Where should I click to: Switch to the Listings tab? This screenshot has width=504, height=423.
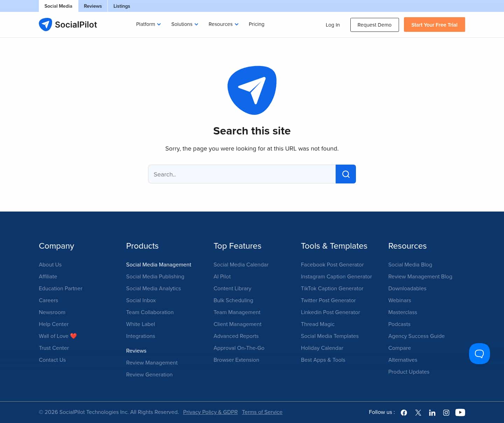coord(121,6)
